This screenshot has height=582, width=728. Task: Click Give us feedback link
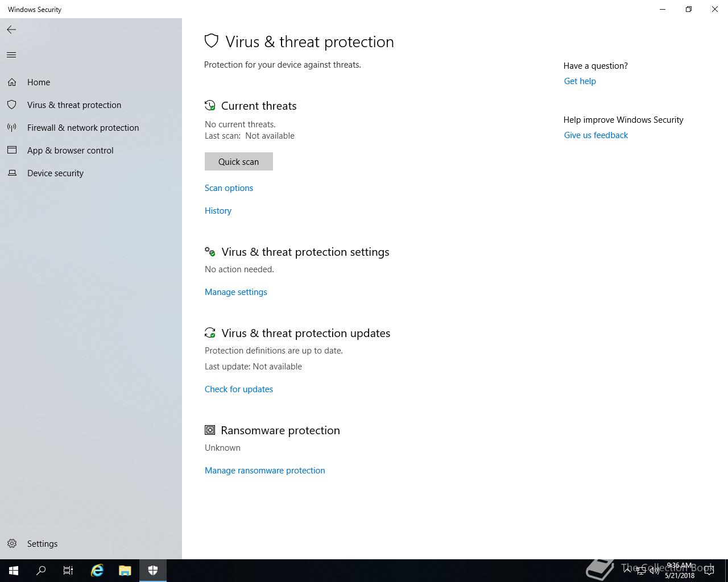pos(596,135)
